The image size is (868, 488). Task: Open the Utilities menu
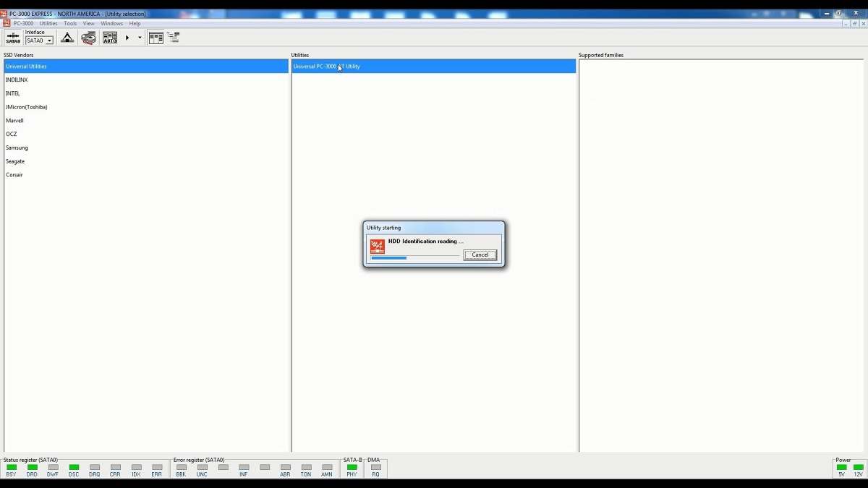click(48, 23)
